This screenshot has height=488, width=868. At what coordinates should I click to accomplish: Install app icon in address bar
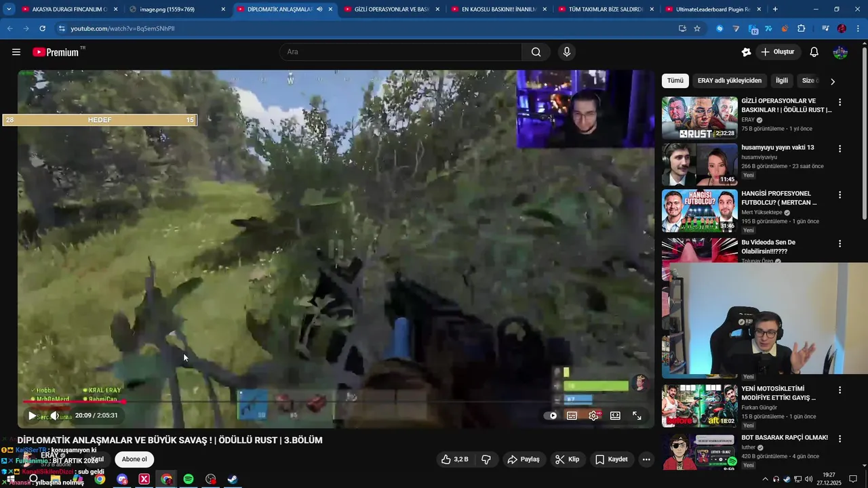tap(682, 28)
